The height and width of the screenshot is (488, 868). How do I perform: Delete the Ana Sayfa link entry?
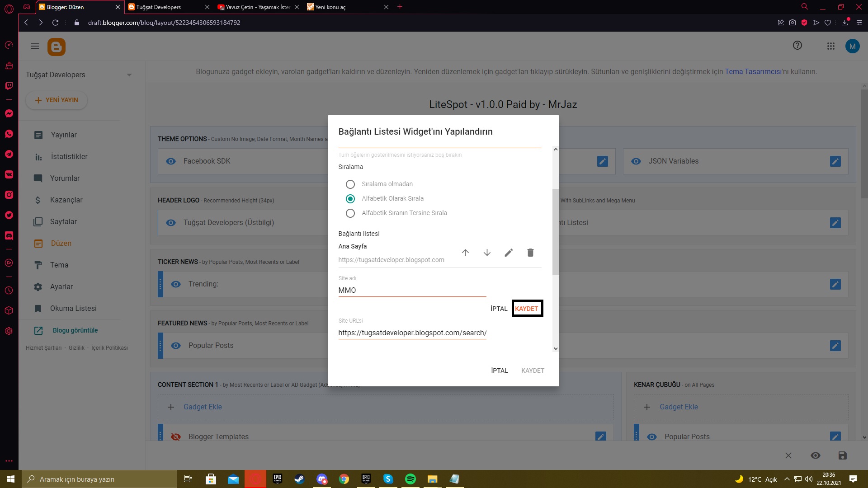pos(530,253)
